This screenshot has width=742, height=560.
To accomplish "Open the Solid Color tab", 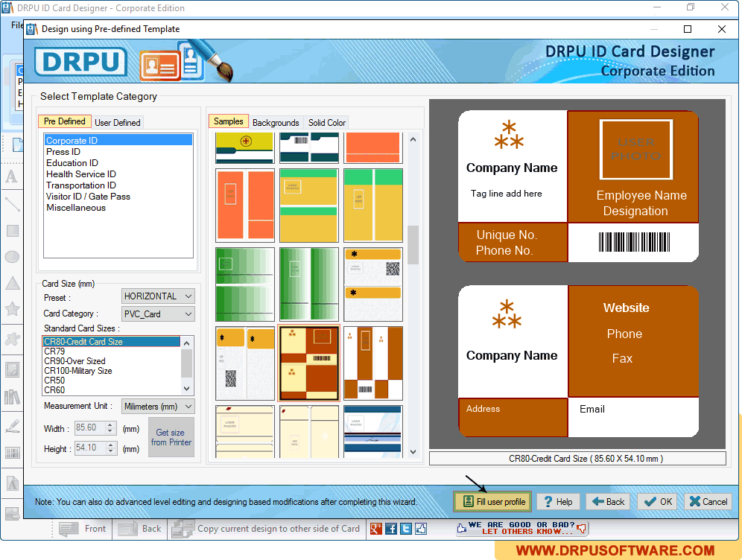I will pos(327,122).
